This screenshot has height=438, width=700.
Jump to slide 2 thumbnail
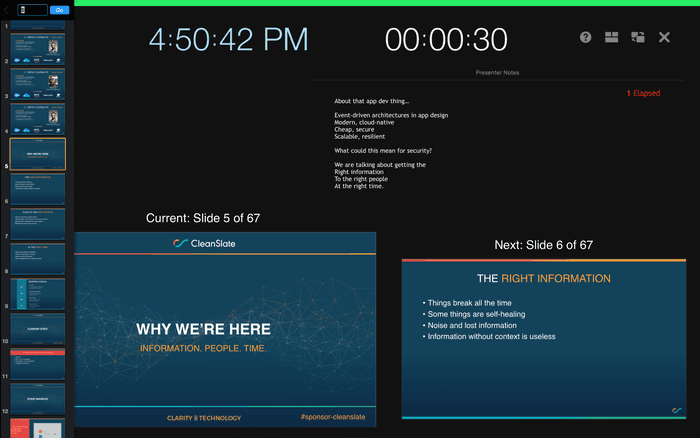tap(38, 51)
